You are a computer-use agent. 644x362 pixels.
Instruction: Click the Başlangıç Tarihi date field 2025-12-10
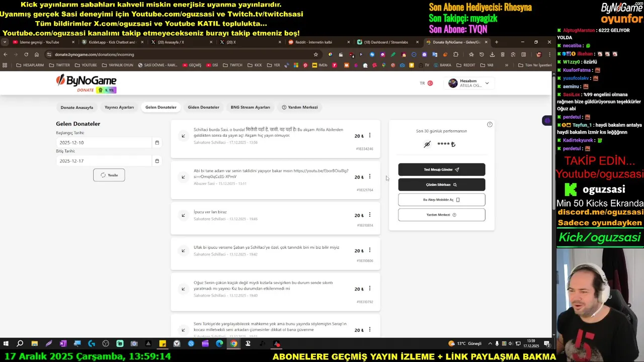104,143
